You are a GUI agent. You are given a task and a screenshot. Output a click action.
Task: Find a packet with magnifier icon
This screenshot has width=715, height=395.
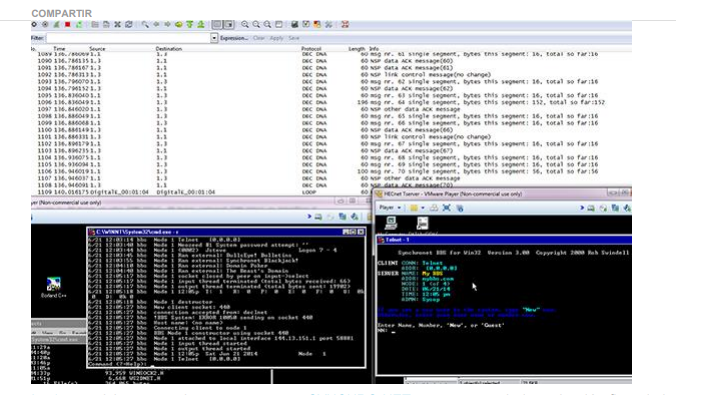point(145,25)
